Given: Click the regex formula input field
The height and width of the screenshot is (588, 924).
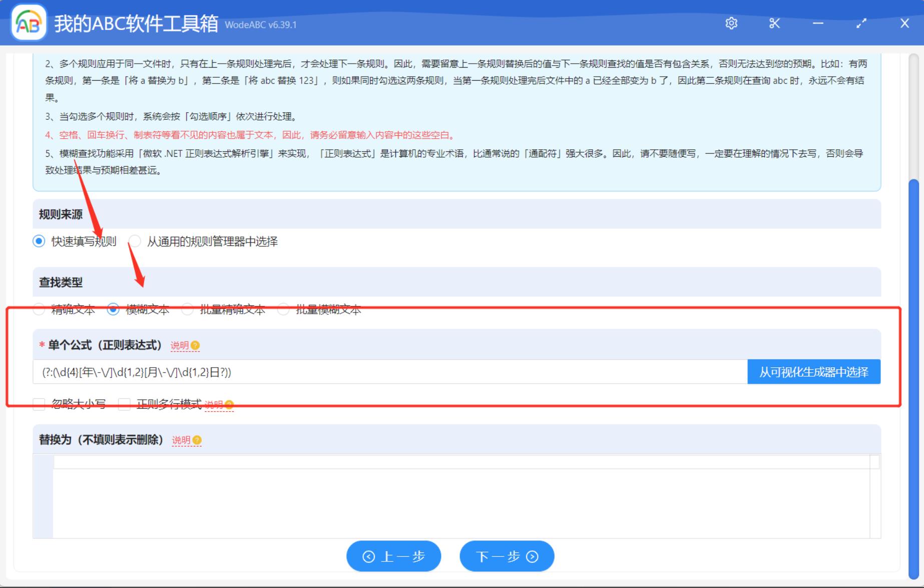Looking at the screenshot, I should pos(350,372).
